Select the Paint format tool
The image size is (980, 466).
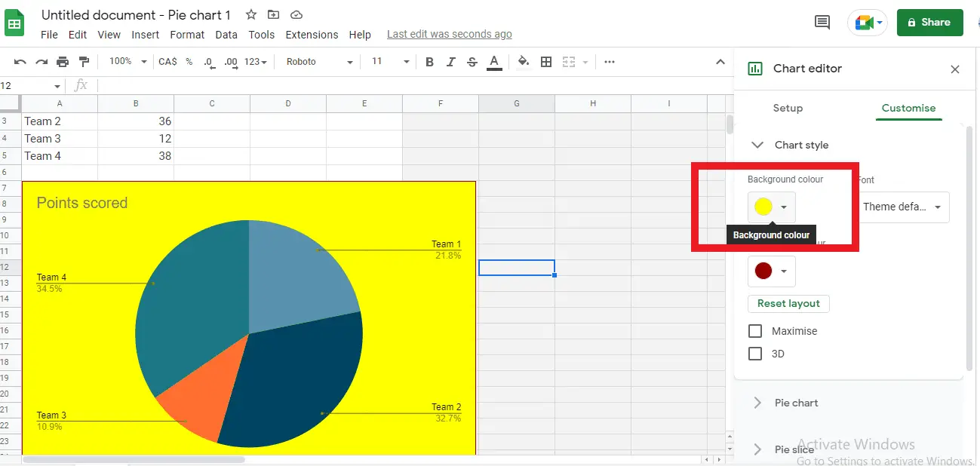84,62
